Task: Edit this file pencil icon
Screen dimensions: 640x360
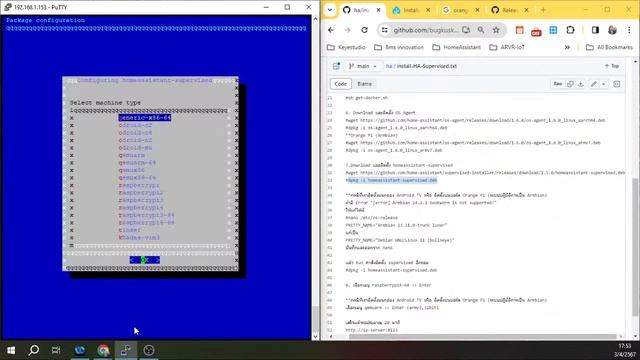Action: pyautogui.click(x=594, y=84)
